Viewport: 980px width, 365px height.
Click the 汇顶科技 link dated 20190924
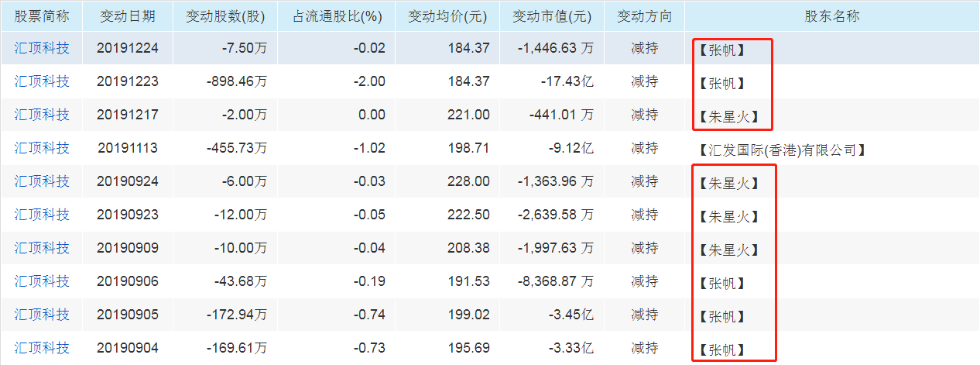click(42, 181)
